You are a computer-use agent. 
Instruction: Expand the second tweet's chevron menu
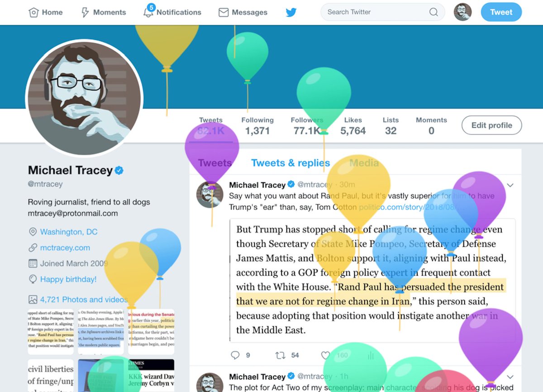pos(510,377)
